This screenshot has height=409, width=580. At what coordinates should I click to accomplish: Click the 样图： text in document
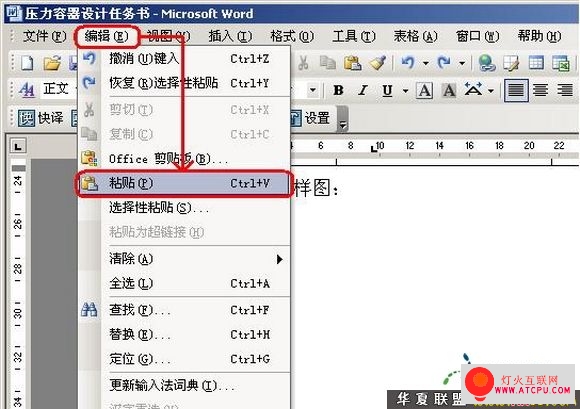coord(316,188)
